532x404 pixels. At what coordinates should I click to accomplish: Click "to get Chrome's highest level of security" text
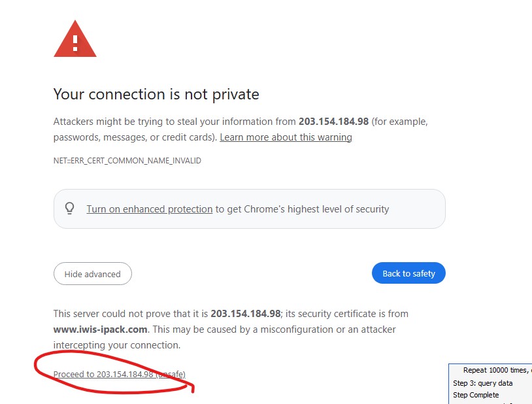coord(302,209)
